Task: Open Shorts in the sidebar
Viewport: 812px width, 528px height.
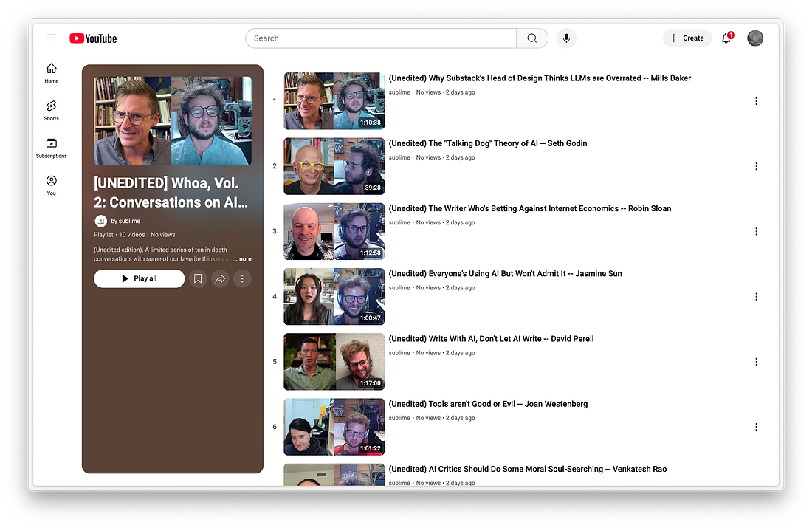Action: pos(51,111)
